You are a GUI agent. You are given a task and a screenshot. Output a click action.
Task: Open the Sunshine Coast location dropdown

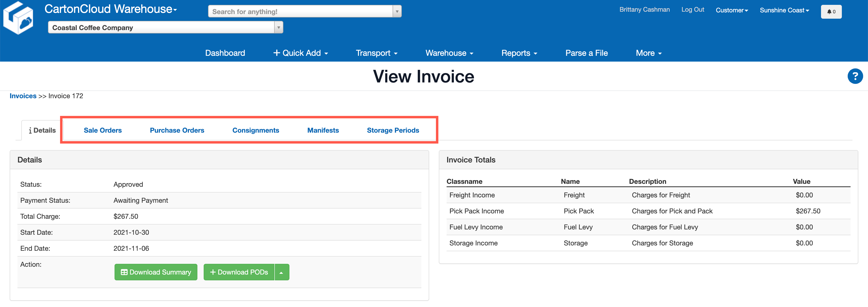coord(784,10)
